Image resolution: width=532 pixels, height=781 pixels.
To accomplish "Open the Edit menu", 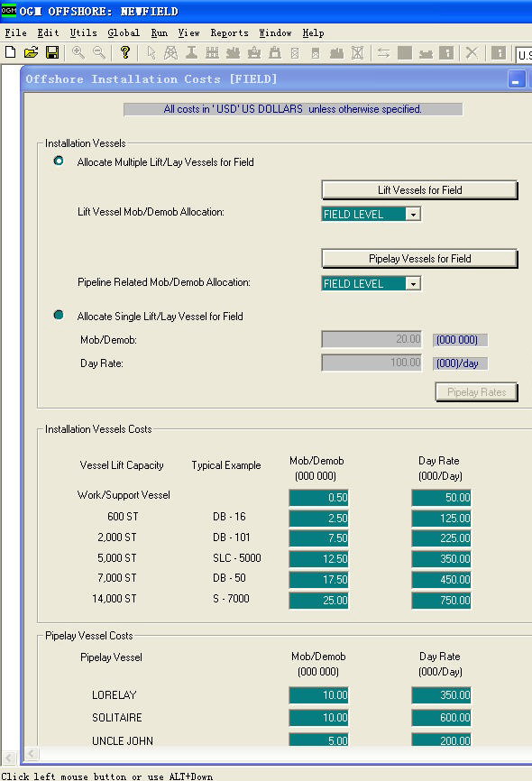I will click(x=49, y=32).
